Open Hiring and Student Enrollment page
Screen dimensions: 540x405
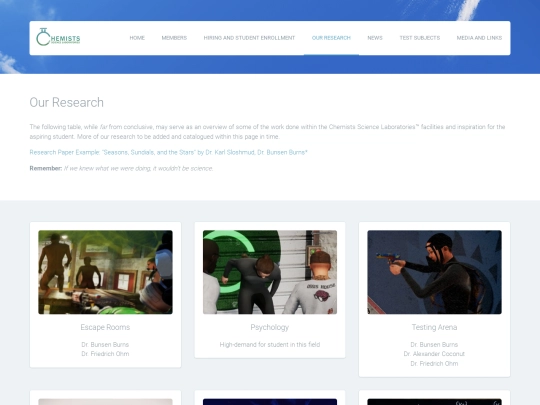point(249,38)
